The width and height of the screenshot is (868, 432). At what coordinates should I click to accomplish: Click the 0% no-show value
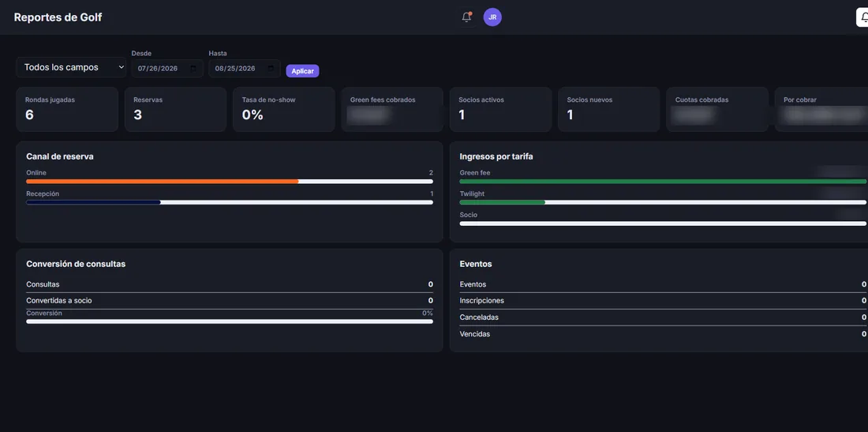coord(253,115)
